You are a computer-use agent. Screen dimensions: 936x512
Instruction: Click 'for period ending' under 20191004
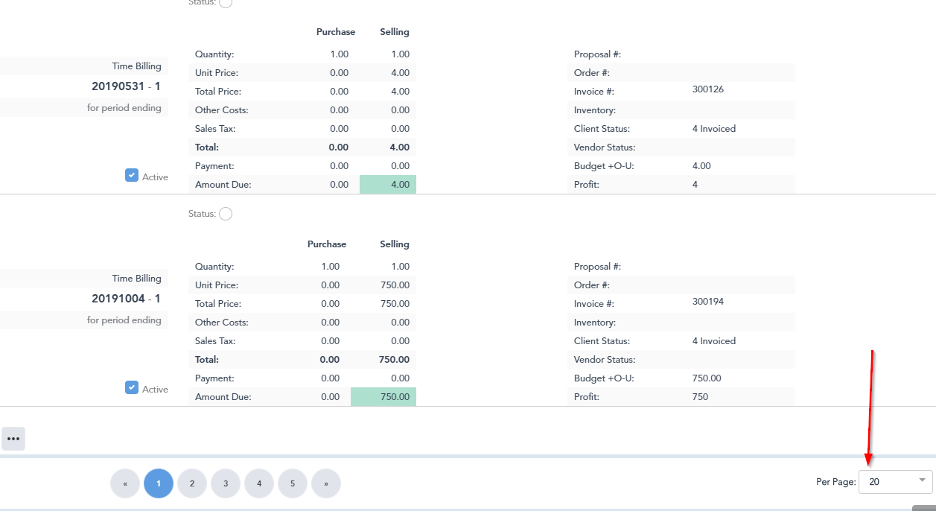click(x=124, y=320)
